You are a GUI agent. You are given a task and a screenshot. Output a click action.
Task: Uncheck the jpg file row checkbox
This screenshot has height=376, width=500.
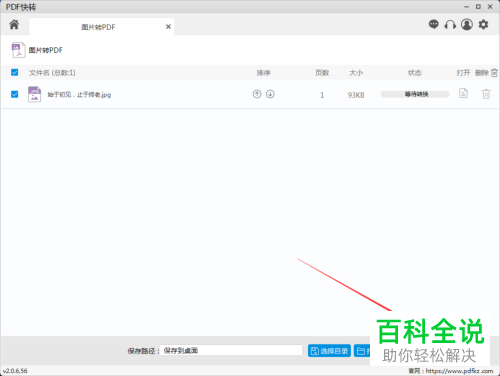tap(14, 94)
